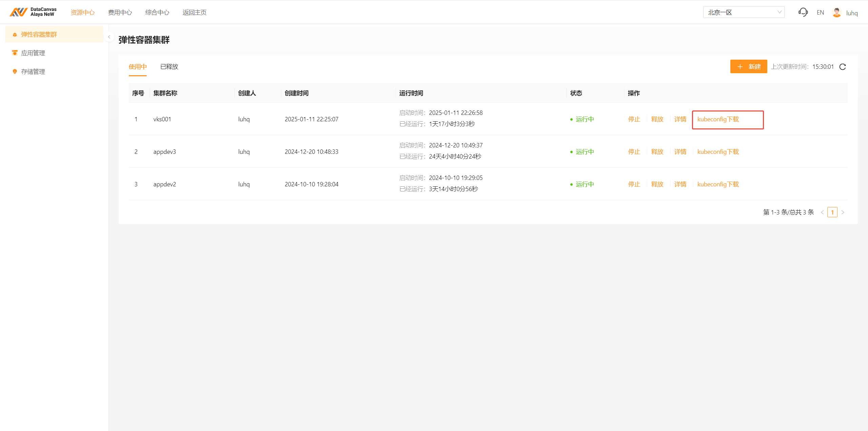Refresh the cluster list with reload icon
The image size is (868, 431).
coord(843,67)
